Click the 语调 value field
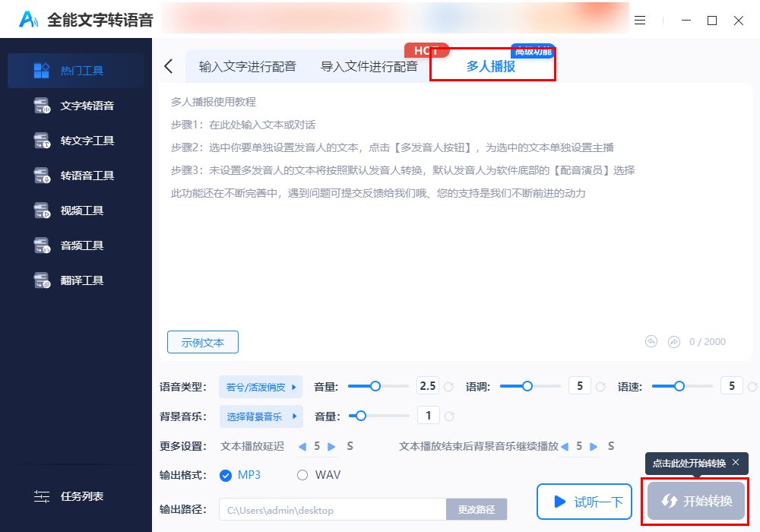The height and width of the screenshot is (532, 760). tap(579, 385)
